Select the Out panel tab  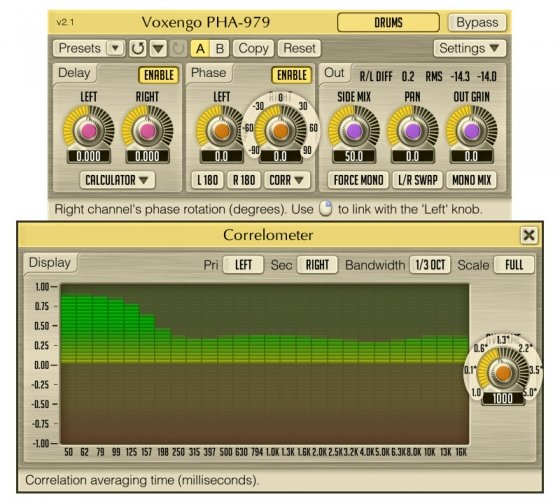[334, 73]
